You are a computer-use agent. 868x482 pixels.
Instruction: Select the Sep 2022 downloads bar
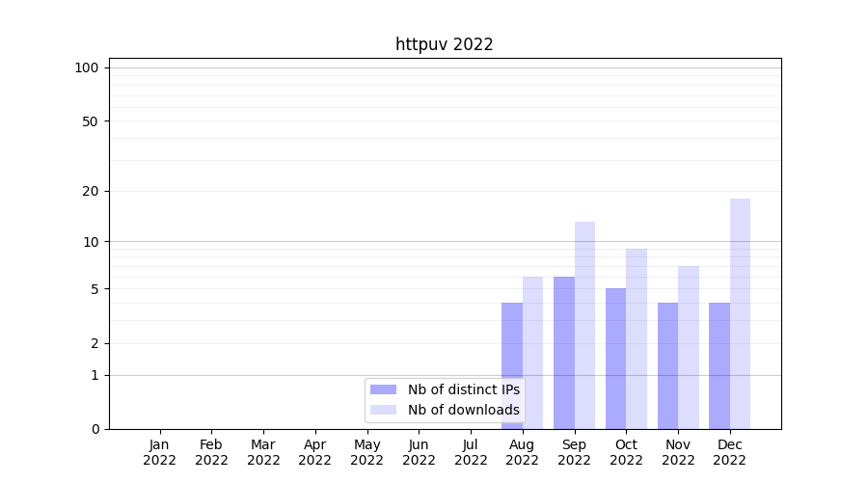click(x=584, y=326)
